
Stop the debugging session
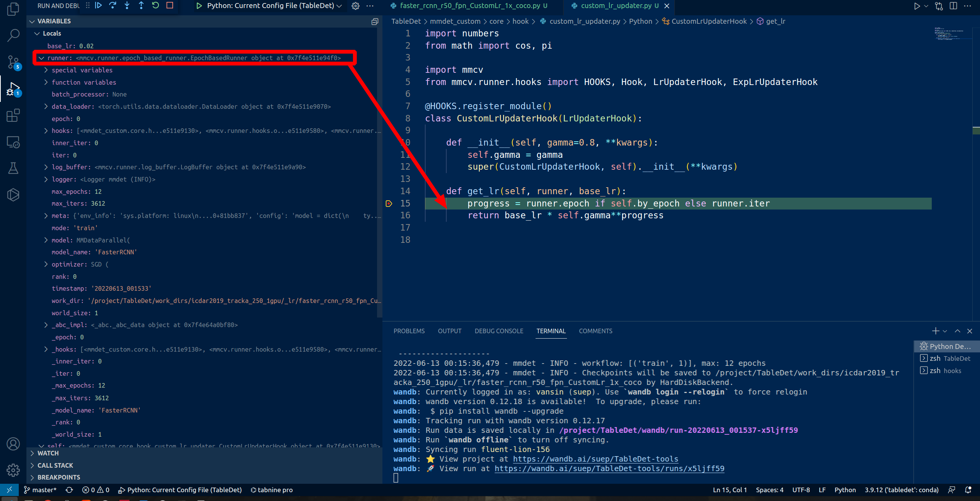(169, 6)
